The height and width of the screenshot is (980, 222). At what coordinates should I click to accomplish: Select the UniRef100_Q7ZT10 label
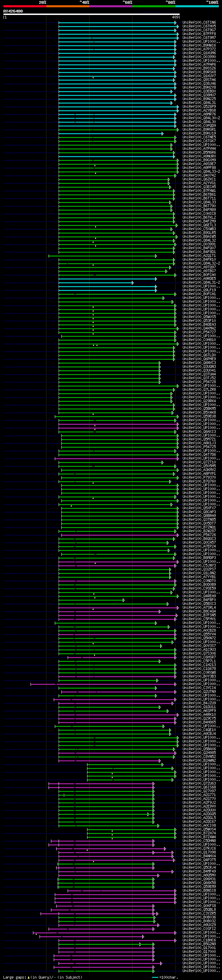(x=199, y=462)
